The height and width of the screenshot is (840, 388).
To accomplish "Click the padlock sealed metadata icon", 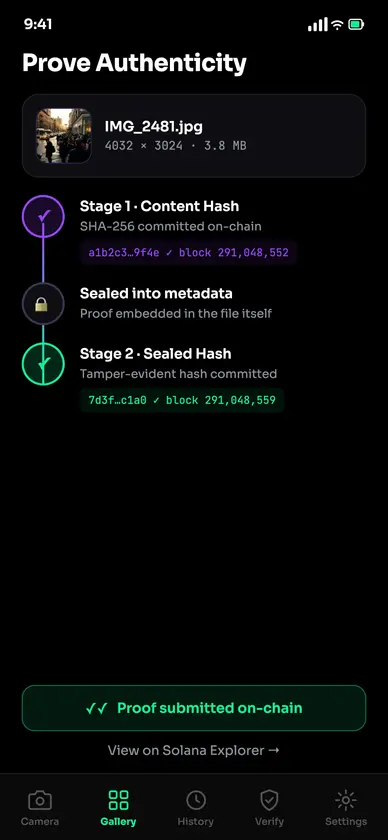I will 43,304.
